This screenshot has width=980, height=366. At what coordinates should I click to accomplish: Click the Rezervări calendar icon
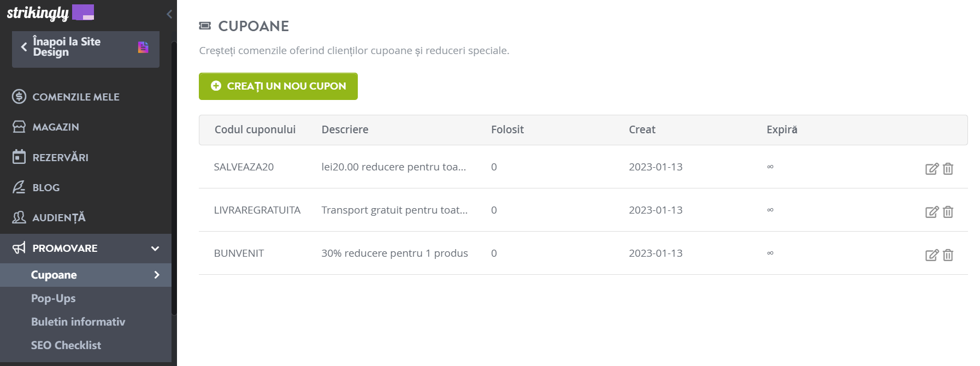point(19,157)
